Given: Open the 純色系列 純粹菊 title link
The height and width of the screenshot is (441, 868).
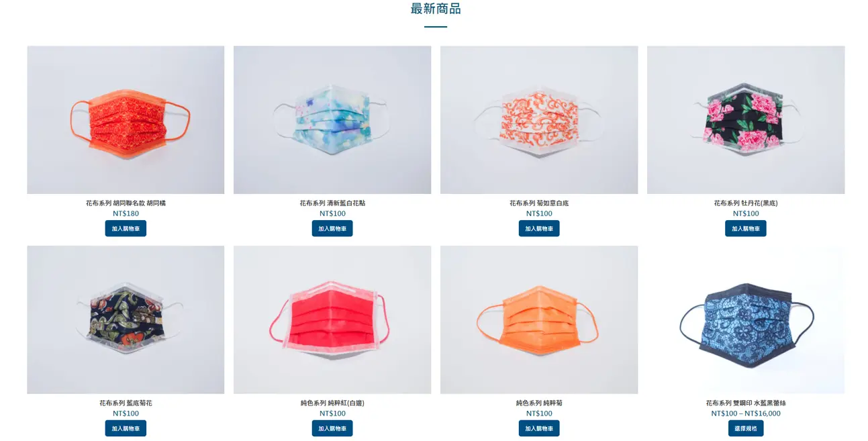Looking at the screenshot, I should tap(539, 403).
